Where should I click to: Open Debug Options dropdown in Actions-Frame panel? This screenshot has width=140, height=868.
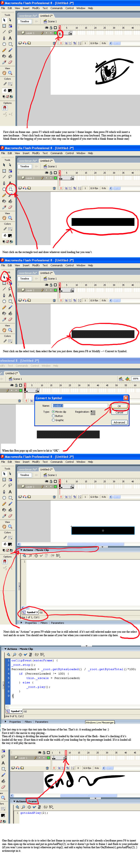tap(51, 807)
